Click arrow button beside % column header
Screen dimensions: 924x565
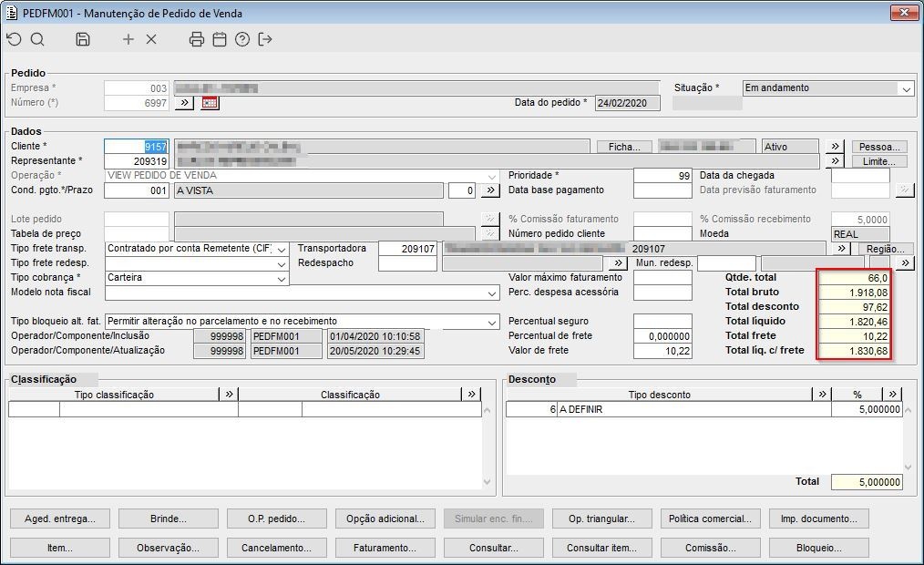tap(892, 395)
